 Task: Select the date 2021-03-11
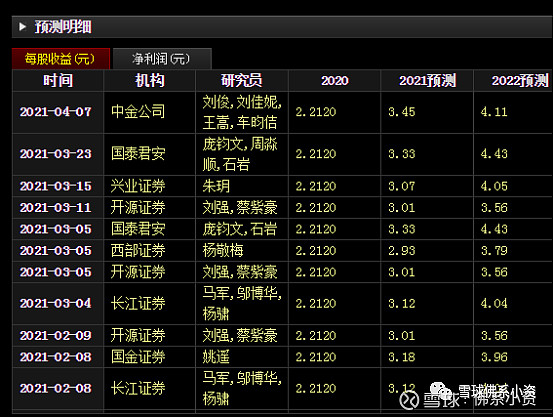click(x=55, y=208)
